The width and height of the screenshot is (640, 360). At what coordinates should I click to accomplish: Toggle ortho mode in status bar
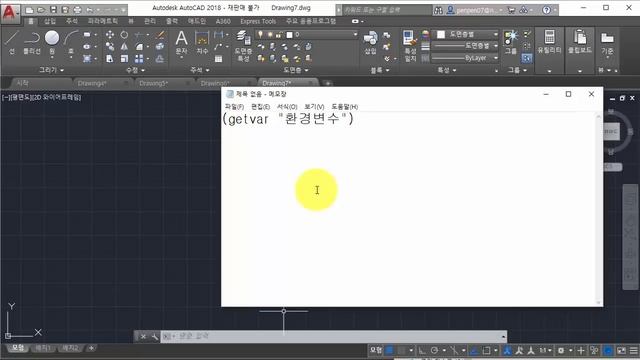(x=422, y=350)
